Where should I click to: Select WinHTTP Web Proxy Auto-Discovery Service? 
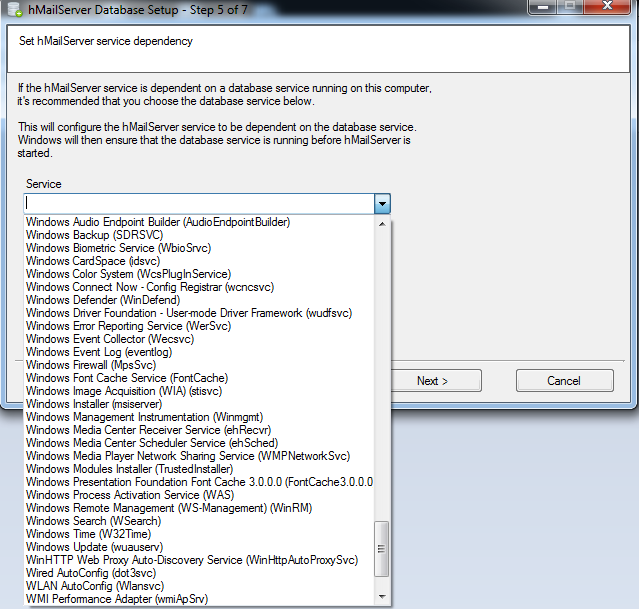[199, 560]
